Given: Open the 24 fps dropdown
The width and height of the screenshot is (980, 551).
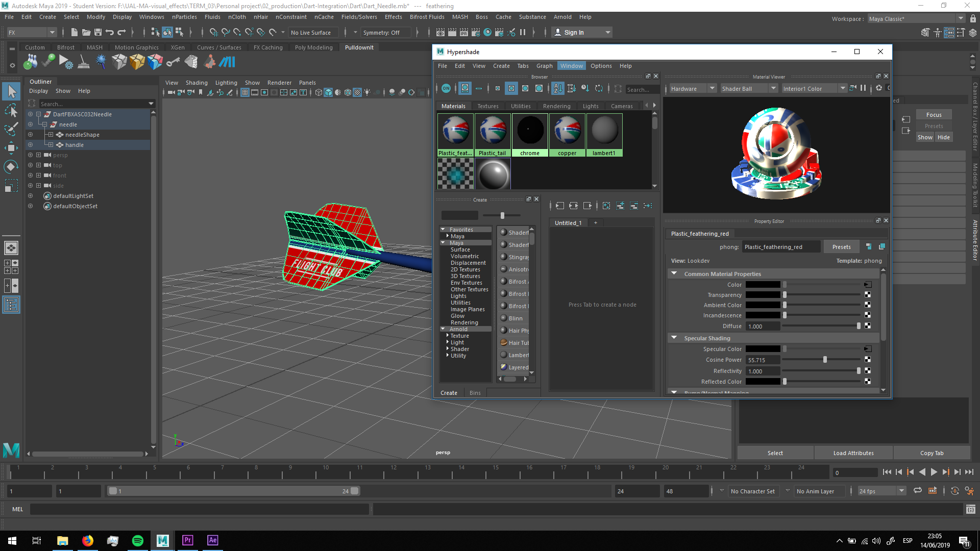Looking at the screenshot, I should (901, 491).
